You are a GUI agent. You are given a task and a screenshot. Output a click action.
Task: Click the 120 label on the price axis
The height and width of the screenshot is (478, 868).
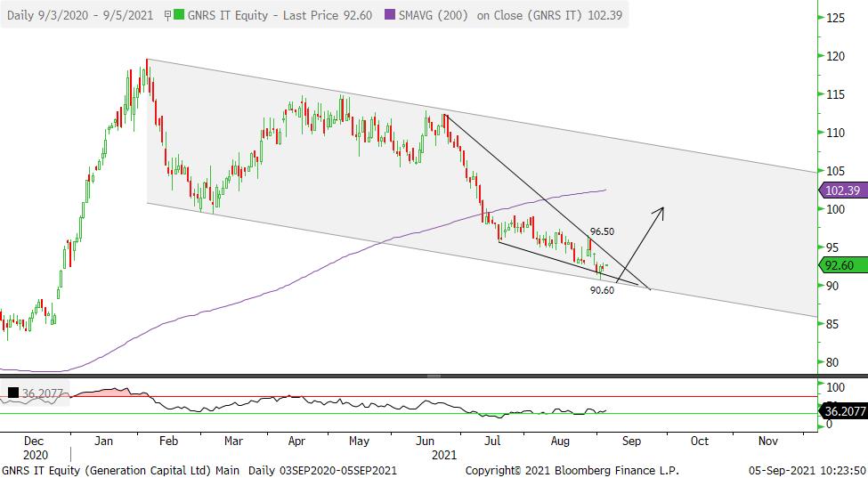837,56
